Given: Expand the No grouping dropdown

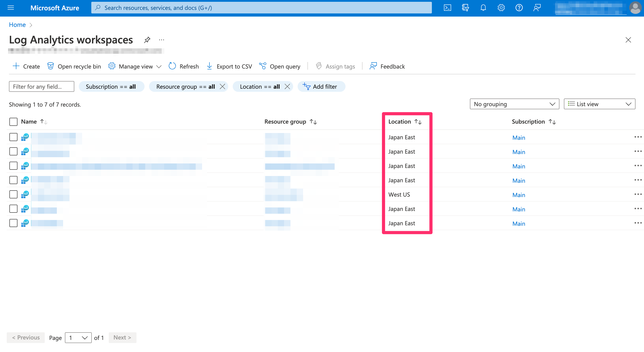Looking at the screenshot, I should pos(514,104).
